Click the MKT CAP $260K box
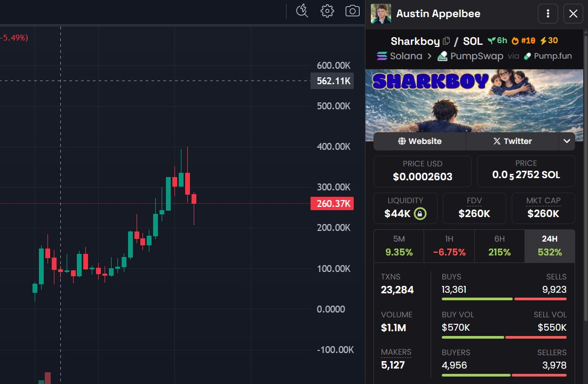The width and height of the screenshot is (588, 384). pos(543,208)
